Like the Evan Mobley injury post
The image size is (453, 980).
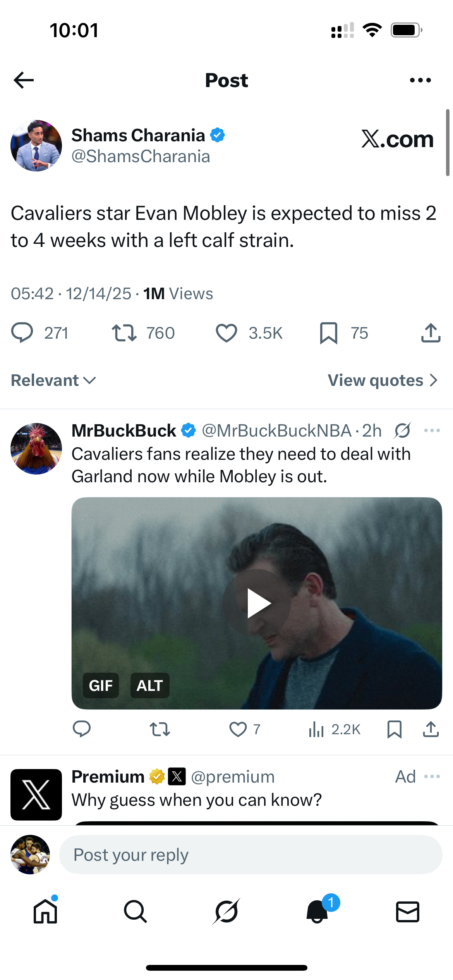[x=226, y=333]
